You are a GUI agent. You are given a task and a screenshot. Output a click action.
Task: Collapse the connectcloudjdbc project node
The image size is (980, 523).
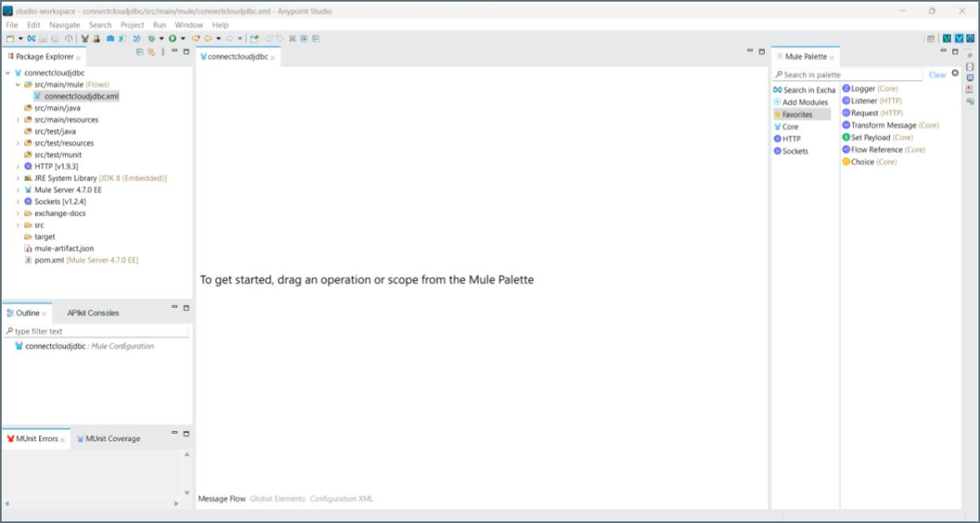coord(8,73)
